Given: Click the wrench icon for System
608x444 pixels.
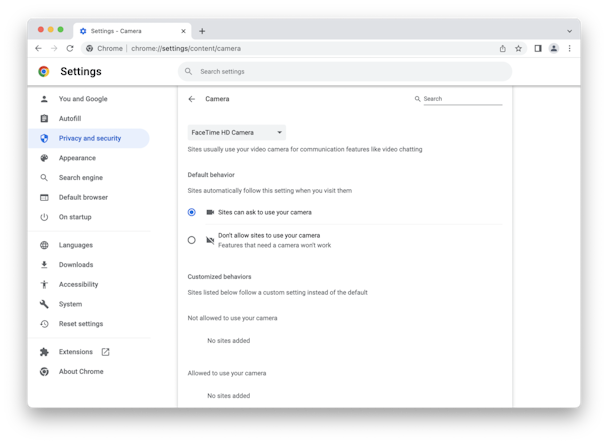Looking at the screenshot, I should 44,304.
